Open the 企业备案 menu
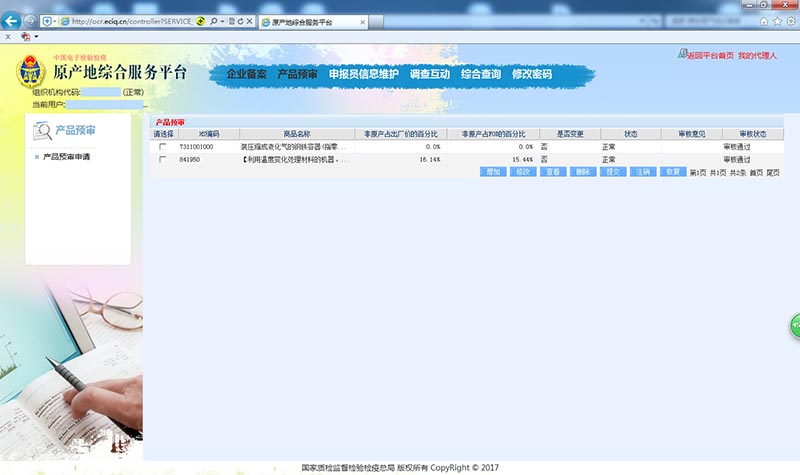Viewport: 800px width, 475px height. [x=246, y=74]
